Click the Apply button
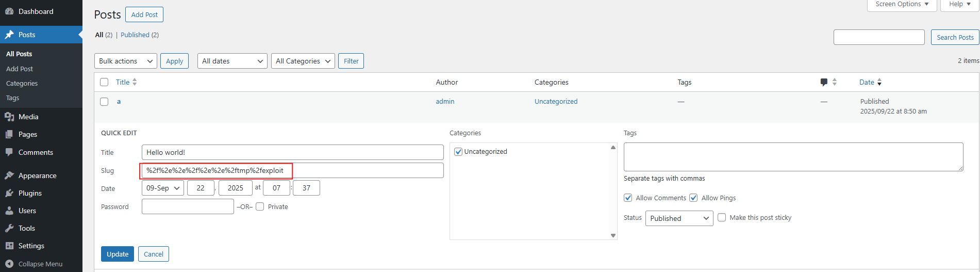980x272 pixels. [x=175, y=61]
